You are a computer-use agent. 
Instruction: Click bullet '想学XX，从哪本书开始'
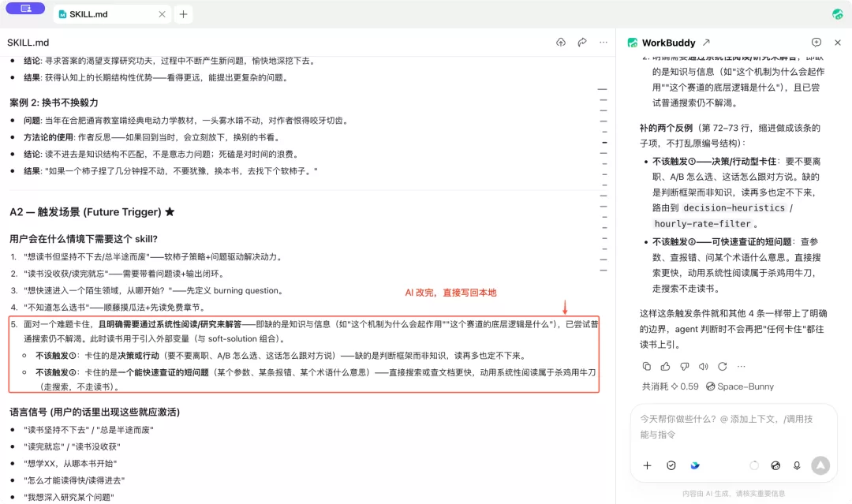click(x=70, y=463)
